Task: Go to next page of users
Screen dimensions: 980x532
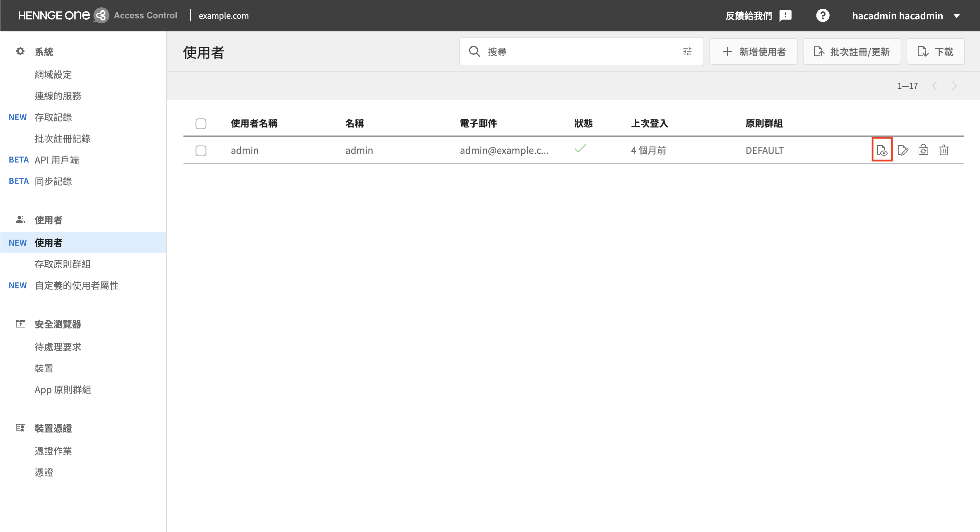Action: click(954, 86)
